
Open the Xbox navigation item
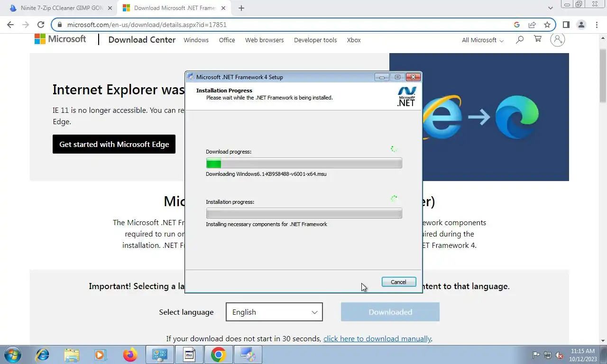(x=354, y=40)
